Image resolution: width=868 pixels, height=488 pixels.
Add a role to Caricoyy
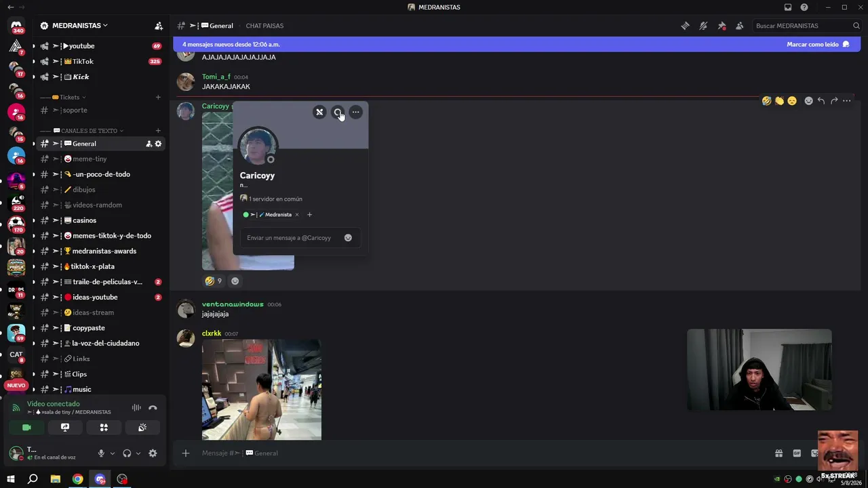click(309, 215)
